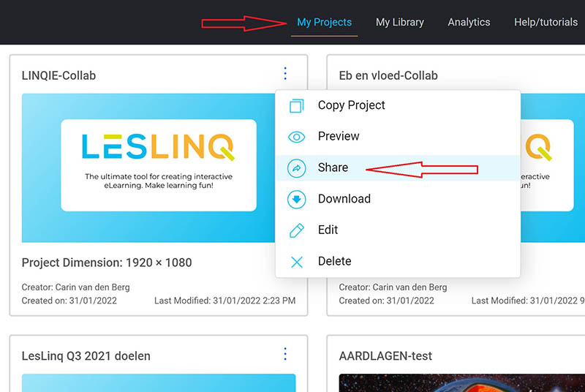Click the three-dot menu on LINQIE-Collab

click(285, 73)
